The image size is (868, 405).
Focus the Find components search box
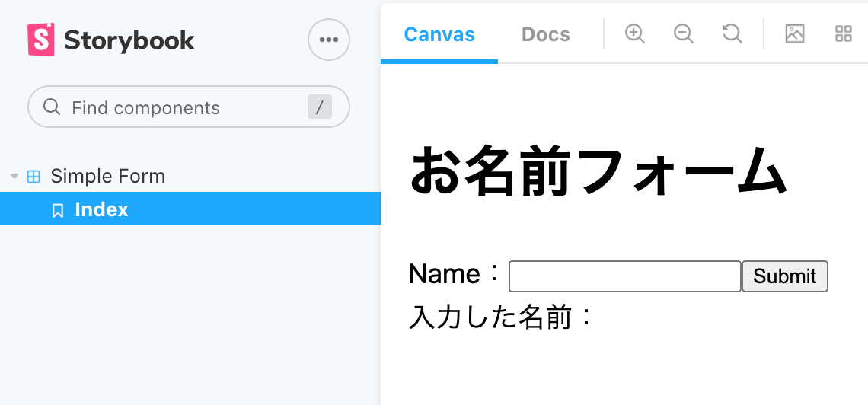189,107
